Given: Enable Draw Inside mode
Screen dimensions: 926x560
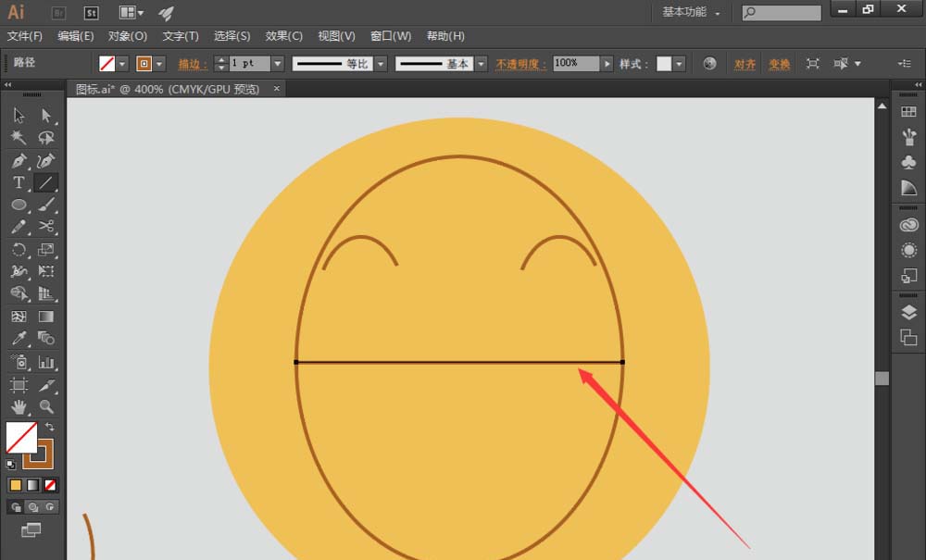Looking at the screenshot, I should 50,507.
